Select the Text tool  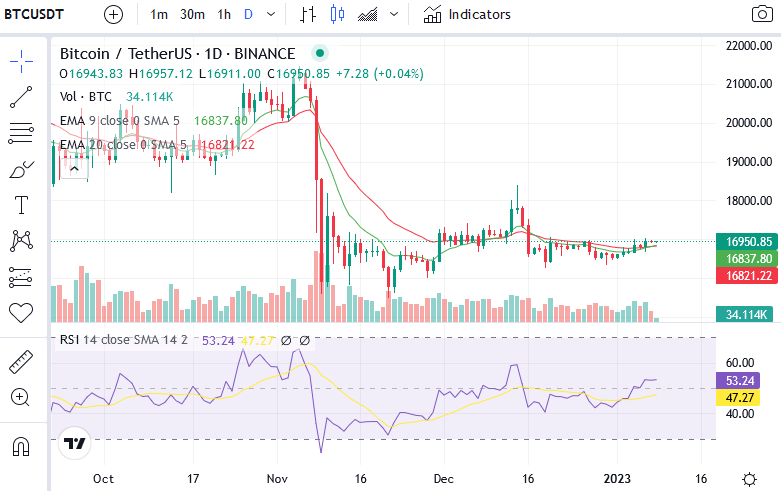21,205
